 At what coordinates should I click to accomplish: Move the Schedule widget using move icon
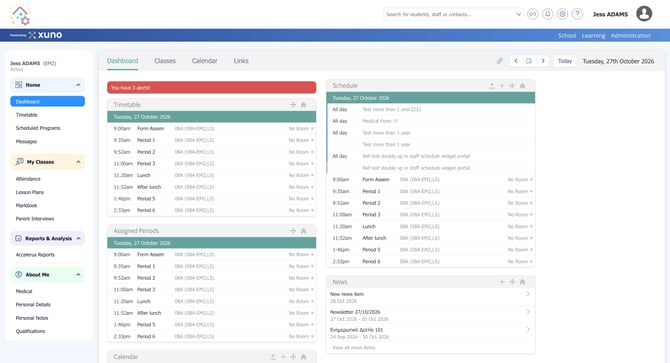point(512,86)
